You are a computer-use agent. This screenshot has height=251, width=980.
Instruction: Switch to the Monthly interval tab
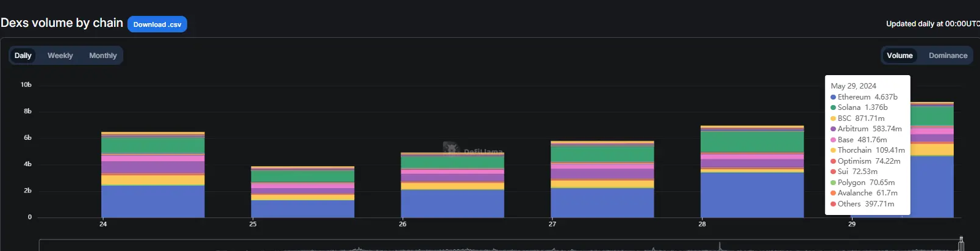[103, 56]
